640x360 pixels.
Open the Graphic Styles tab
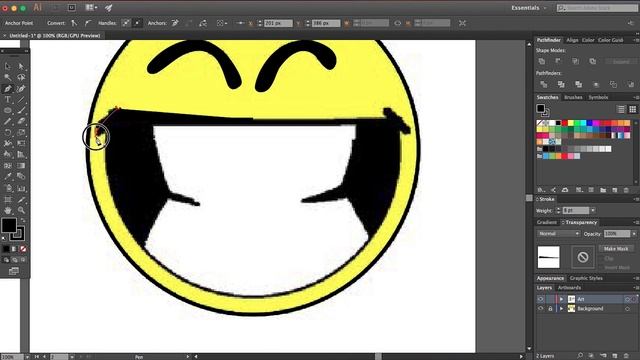(x=586, y=278)
